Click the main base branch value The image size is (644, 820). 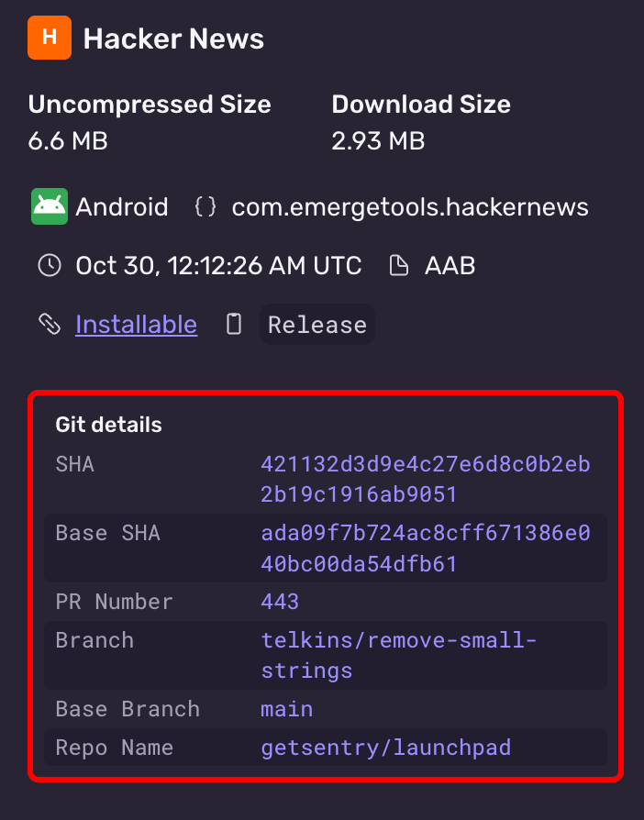(286, 709)
